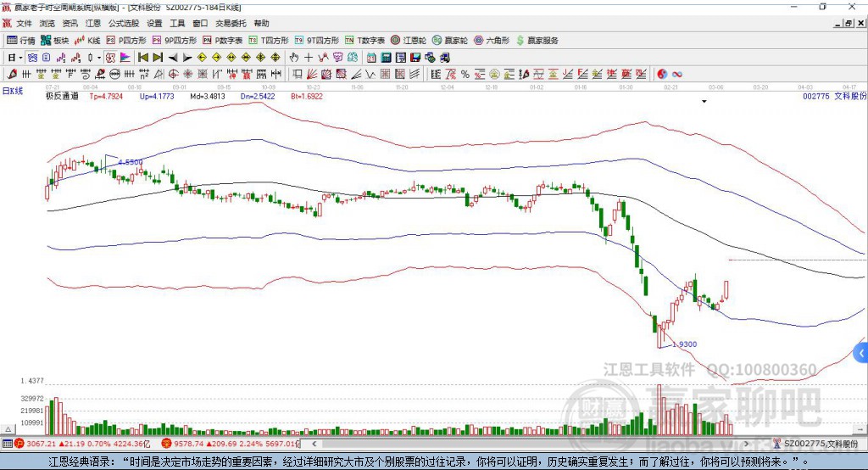The image size is (868, 470).
Task: Click the blue infinity loop icon
Action: point(677,74)
